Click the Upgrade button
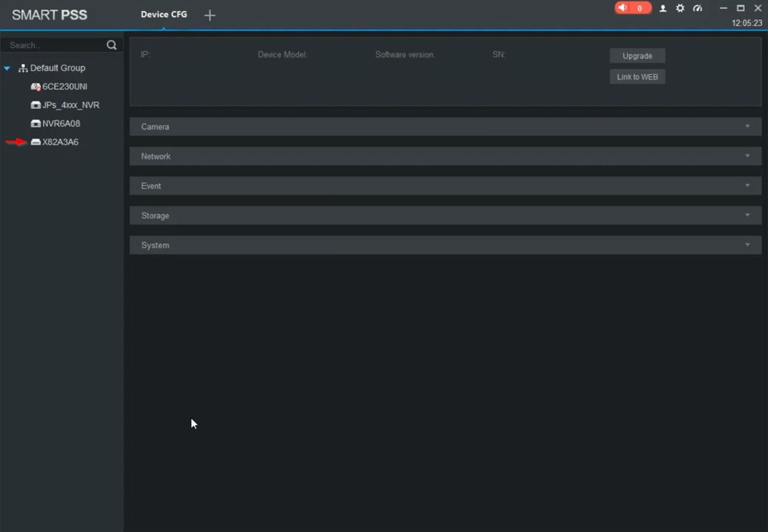The height and width of the screenshot is (532, 768). (637, 56)
